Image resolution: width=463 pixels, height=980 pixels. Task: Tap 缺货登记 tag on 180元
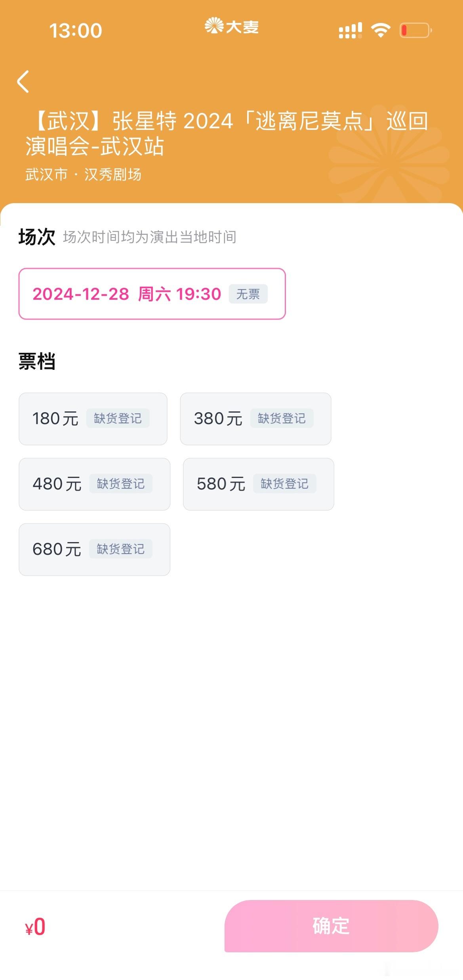[118, 418]
